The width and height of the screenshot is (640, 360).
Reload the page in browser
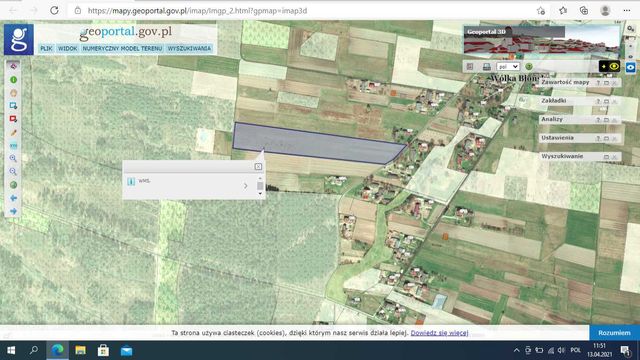point(54,11)
